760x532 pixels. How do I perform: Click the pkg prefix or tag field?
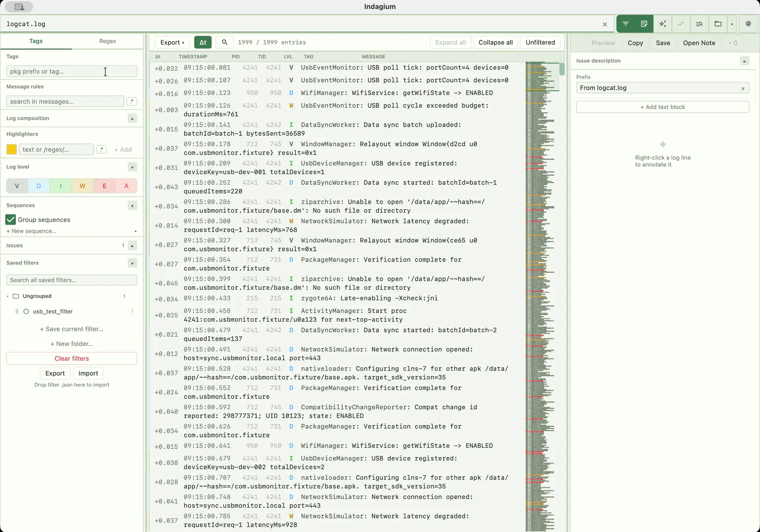tap(72, 71)
